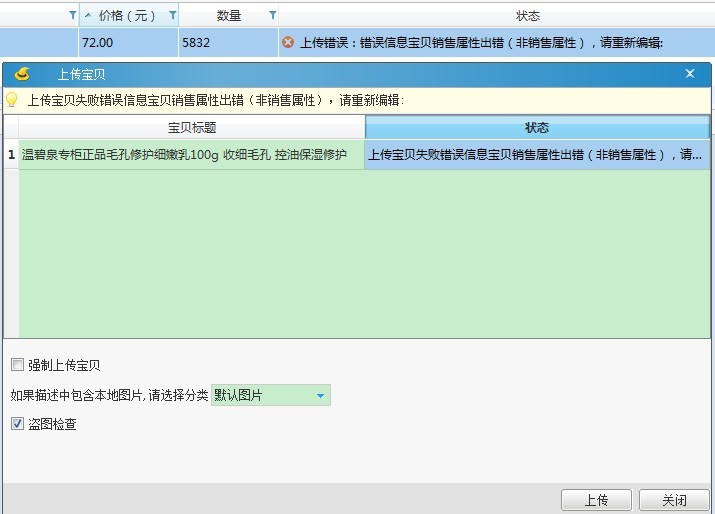The image size is (715, 514).
Task: Select the 上传宝贝失败 status cell in the dialog
Action: tap(537, 154)
